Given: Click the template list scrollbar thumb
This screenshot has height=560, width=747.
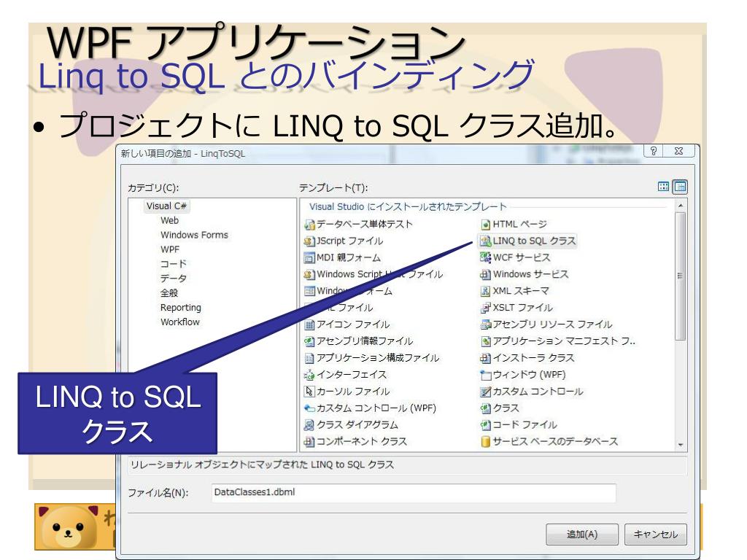Looking at the screenshot, I should click(x=681, y=276).
